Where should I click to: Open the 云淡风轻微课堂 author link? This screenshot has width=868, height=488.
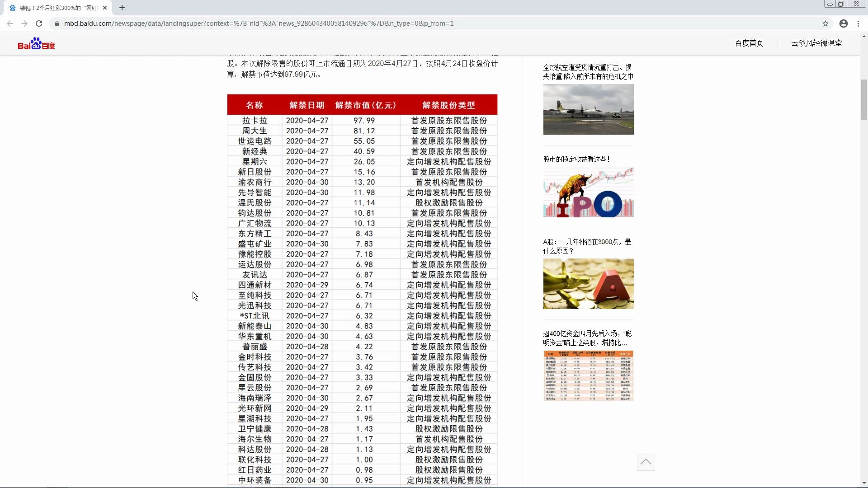(x=816, y=43)
